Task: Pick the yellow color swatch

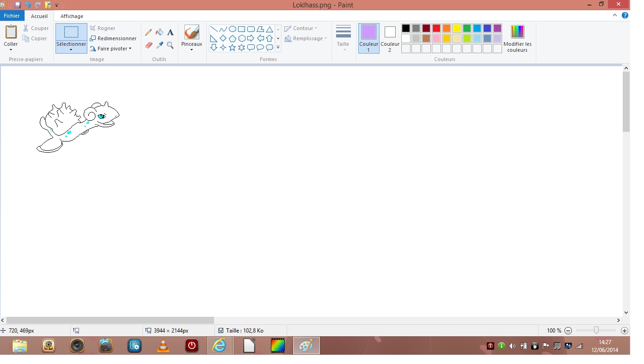Action: 457,28
